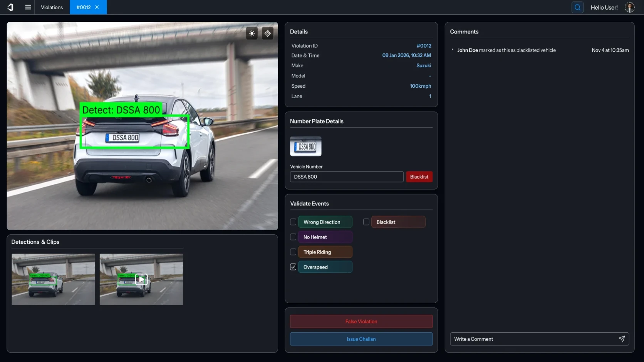Click the comment timestamp Nov 4 at 10:35am
This screenshot has width=644, height=362.
click(x=610, y=50)
